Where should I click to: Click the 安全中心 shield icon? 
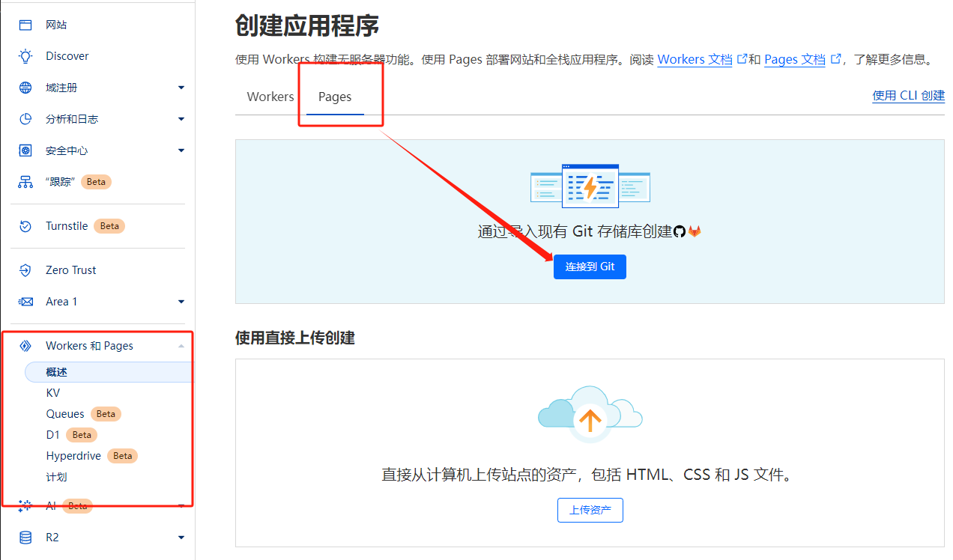25,150
